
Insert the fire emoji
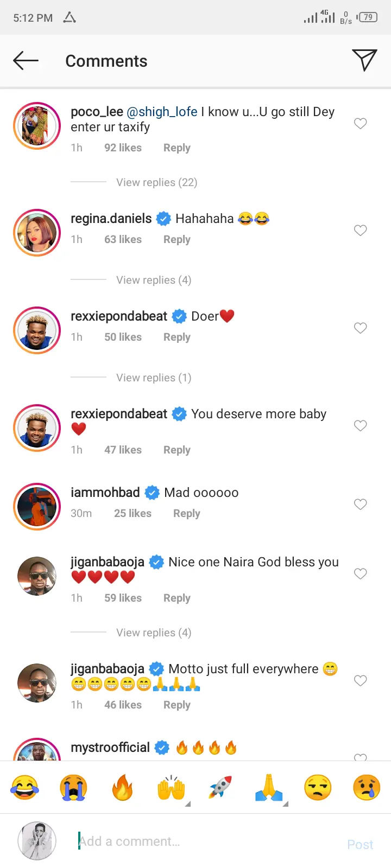tap(122, 787)
